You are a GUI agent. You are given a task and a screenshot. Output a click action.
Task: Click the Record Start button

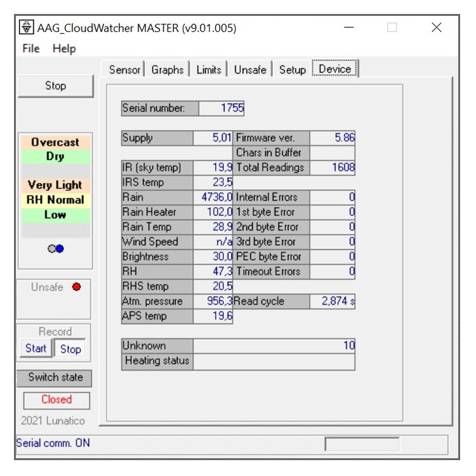pyautogui.click(x=36, y=348)
